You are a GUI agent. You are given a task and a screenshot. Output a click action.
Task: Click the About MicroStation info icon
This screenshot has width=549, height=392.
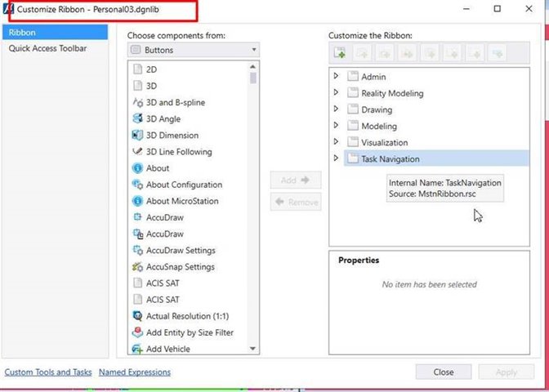point(137,201)
